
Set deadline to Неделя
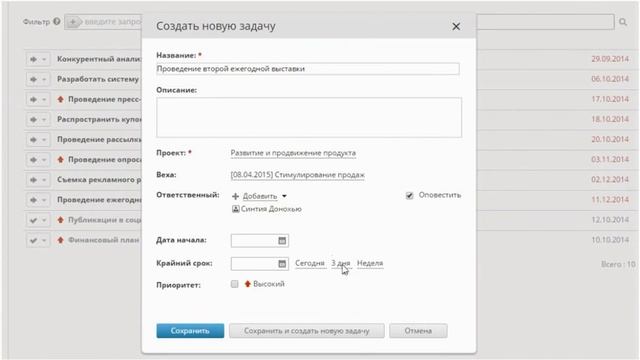pyautogui.click(x=370, y=263)
